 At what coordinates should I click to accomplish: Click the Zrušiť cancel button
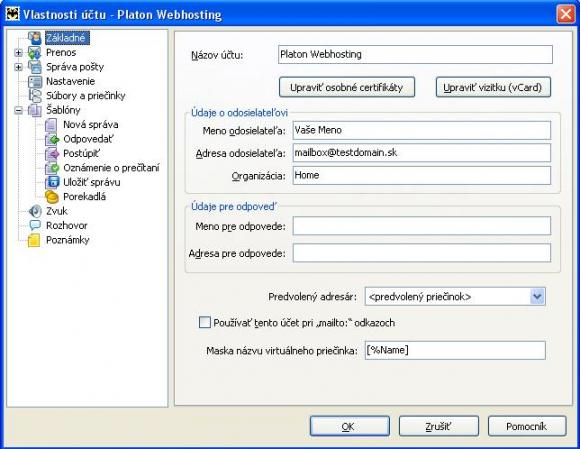(x=439, y=426)
